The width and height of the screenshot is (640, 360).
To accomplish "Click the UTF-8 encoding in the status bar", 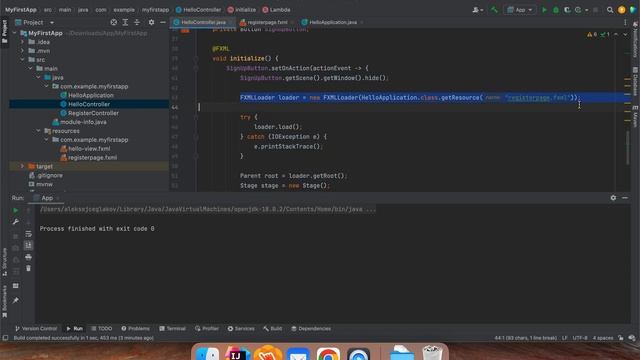I will [580, 338].
